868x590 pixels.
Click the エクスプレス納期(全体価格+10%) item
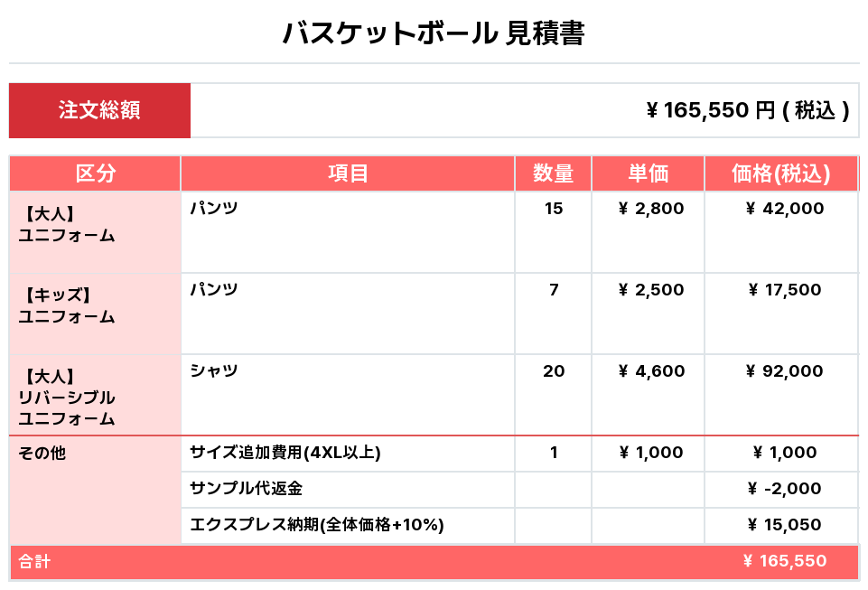[317, 525]
